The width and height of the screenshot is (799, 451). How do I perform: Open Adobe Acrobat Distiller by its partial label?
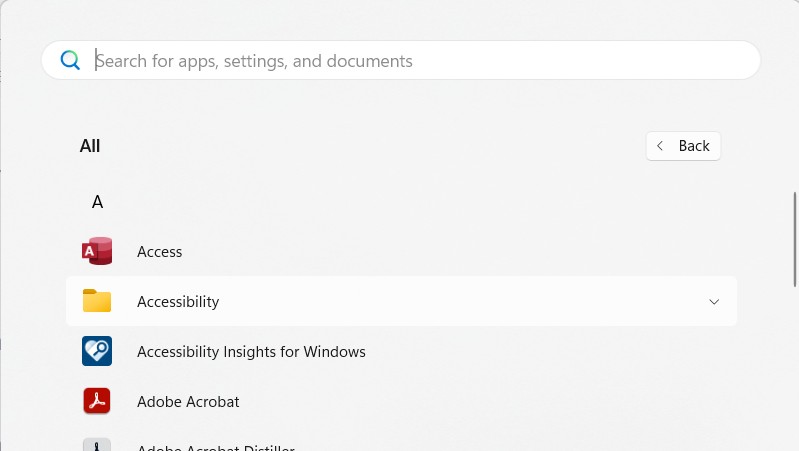tap(215, 446)
